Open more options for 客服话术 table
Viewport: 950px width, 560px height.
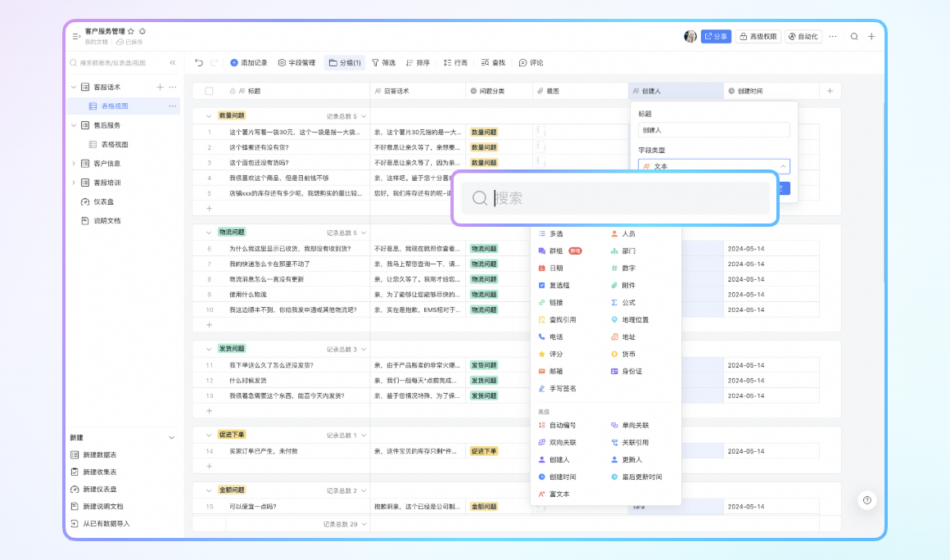point(173,87)
